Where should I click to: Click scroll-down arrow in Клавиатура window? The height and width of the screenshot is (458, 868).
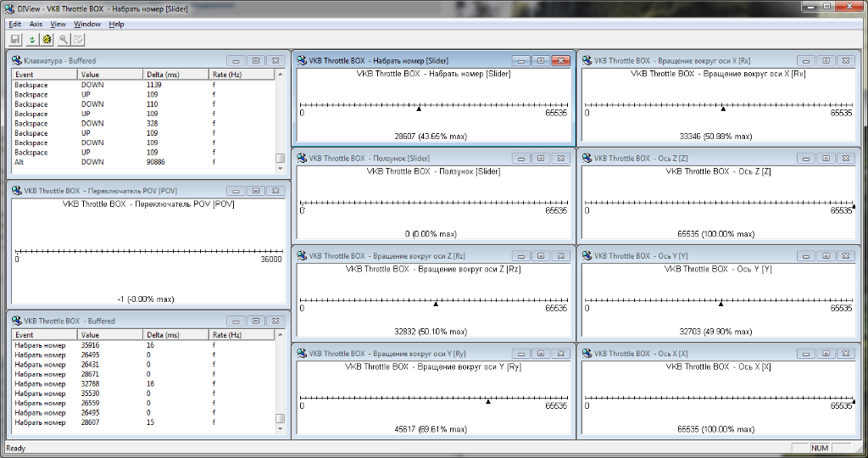tap(280, 169)
